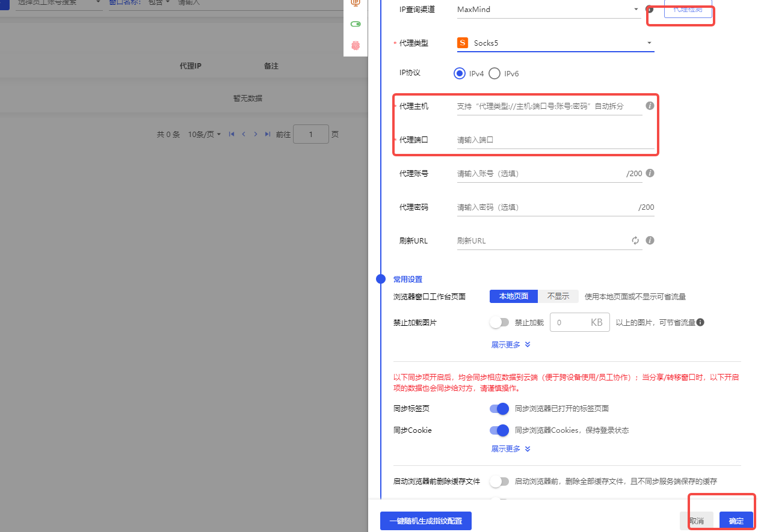Click the green toggle icon in side strip

[x=356, y=24]
